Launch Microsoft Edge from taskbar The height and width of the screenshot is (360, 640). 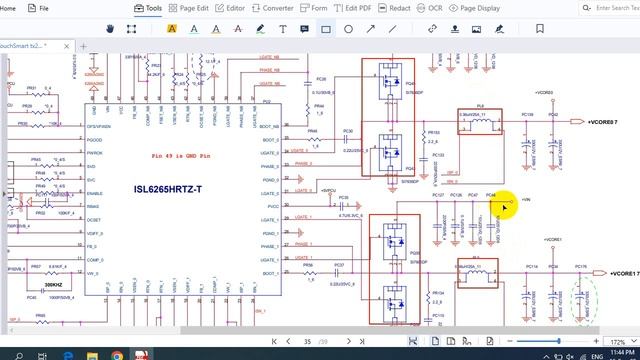coord(68,356)
